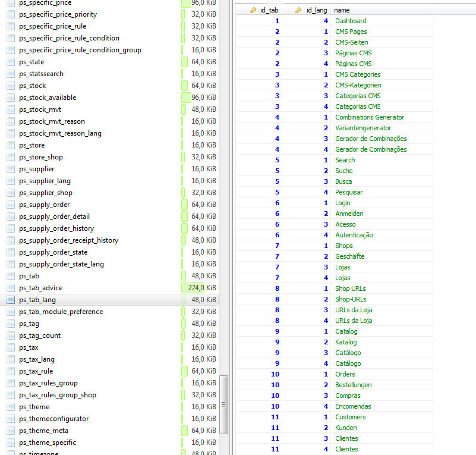The image size is (476, 455).
Task: Click the 224,0 KiB size of ps_tab_advice
Action: point(202,288)
